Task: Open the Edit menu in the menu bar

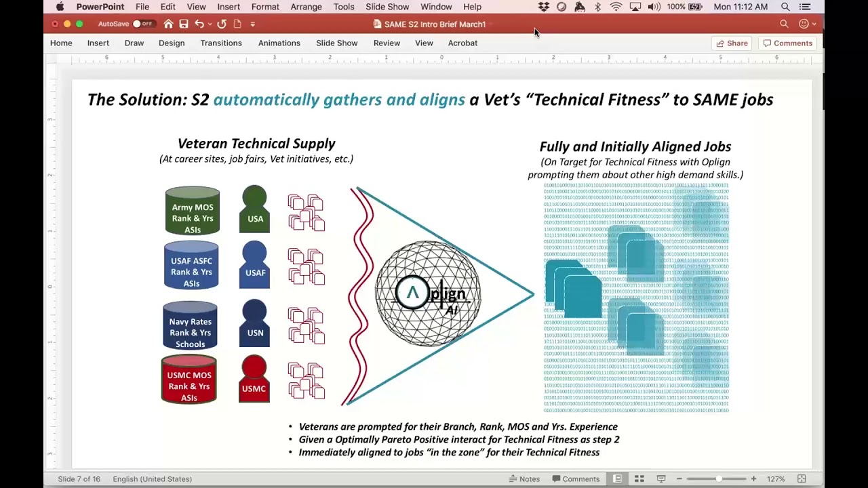Action: pyautogui.click(x=168, y=7)
